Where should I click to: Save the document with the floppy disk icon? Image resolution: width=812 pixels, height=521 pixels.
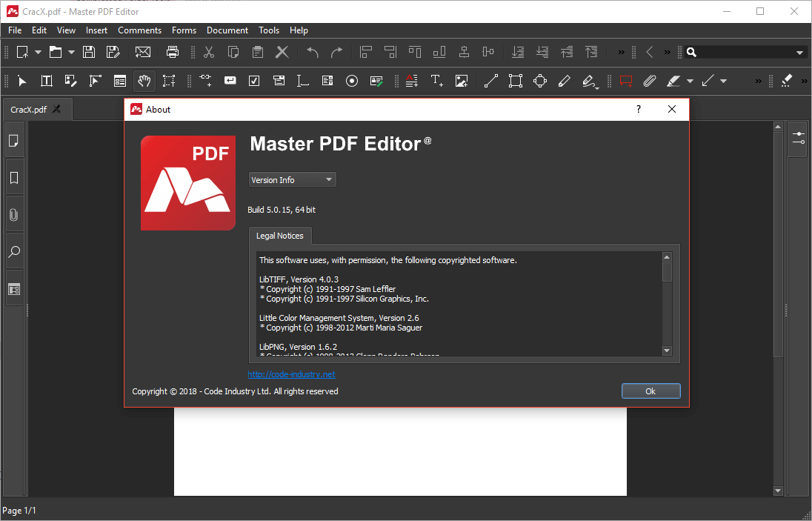pos(89,52)
